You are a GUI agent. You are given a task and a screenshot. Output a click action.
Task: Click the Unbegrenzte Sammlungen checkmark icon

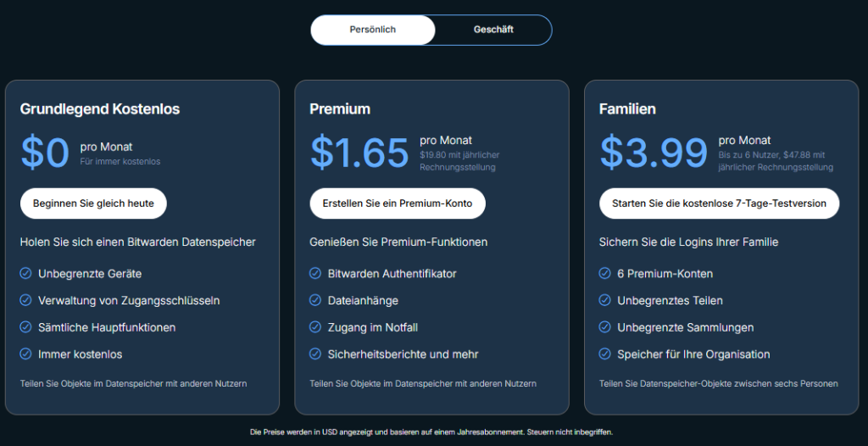click(604, 328)
